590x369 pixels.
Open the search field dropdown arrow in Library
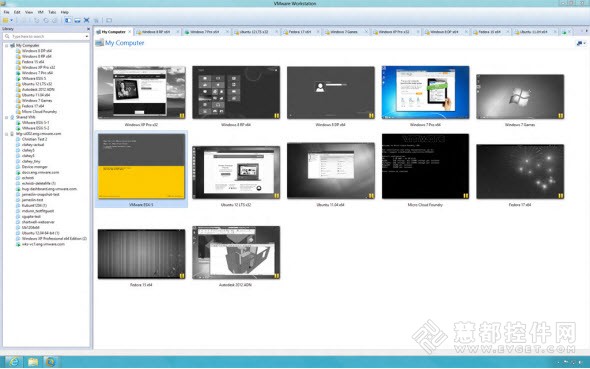click(87, 36)
